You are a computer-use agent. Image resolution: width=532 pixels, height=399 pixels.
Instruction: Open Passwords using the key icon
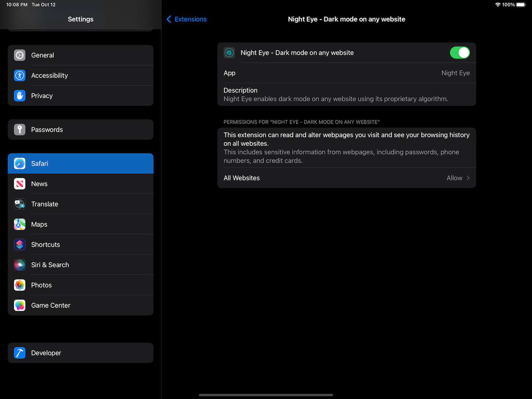point(19,129)
